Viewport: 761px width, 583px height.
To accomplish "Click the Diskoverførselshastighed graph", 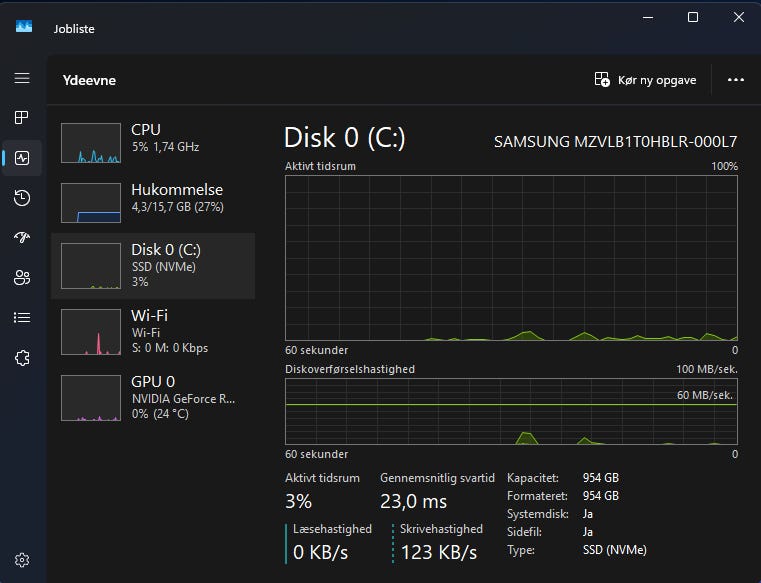I will coord(511,410).
